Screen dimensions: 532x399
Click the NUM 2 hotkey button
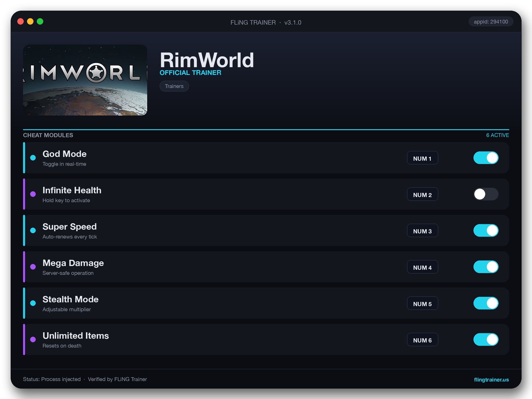pyautogui.click(x=422, y=194)
